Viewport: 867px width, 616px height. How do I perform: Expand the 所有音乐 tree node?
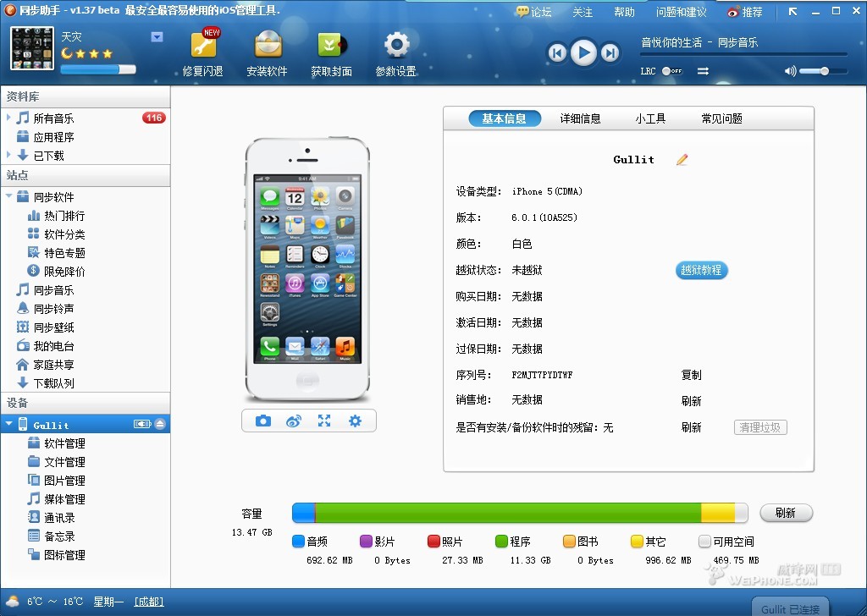tap(8, 118)
